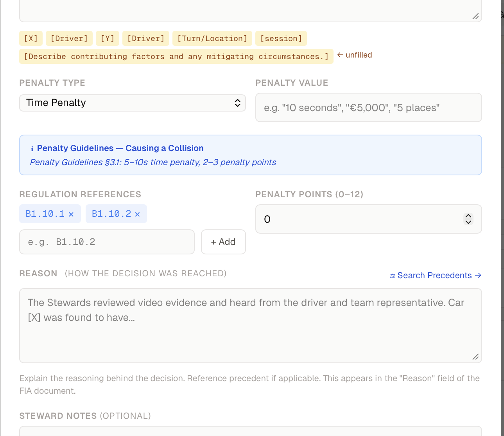
Task: Click the + Add regulation button
Action: point(223,242)
